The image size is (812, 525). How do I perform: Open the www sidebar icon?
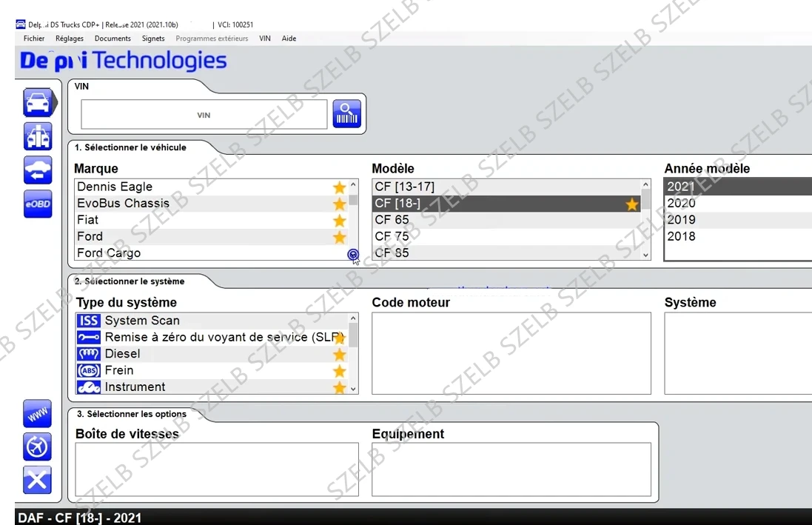[37, 414]
